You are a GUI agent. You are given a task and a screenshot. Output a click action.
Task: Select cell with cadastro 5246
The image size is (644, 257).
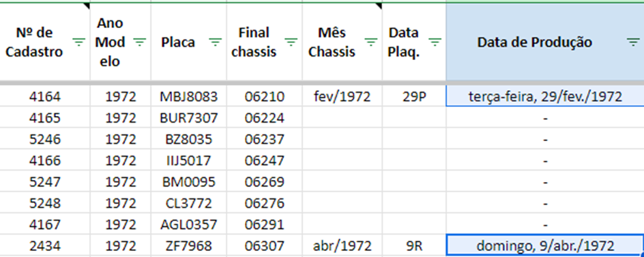coord(45,139)
